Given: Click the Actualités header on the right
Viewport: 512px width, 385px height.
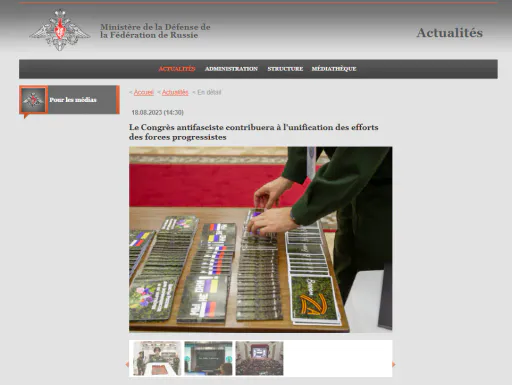Looking at the screenshot, I should coord(449,33).
